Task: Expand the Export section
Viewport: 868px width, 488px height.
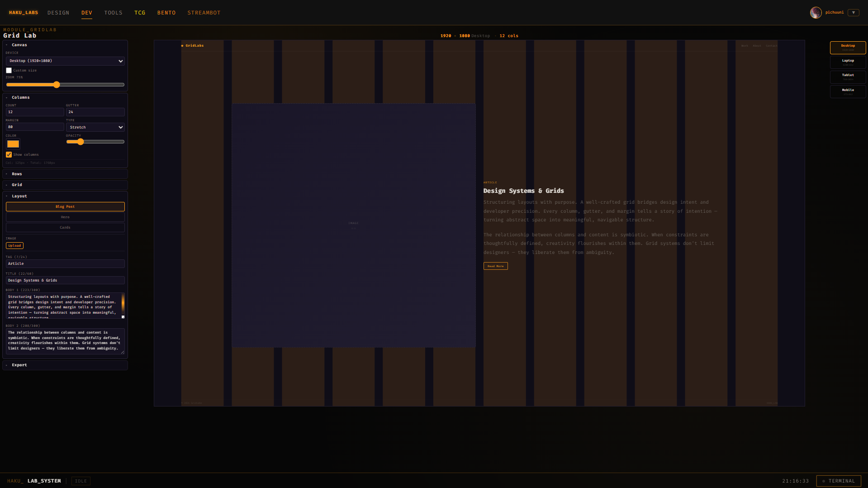Action: pos(19,365)
